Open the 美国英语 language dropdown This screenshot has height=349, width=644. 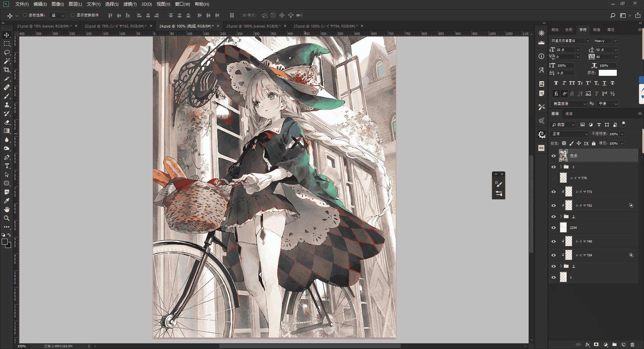coord(569,104)
